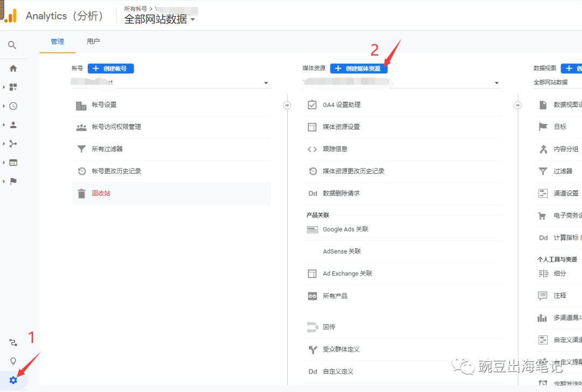Click the Behavior card icon in sidebar
Viewport: 582px width, 392px height.
(x=13, y=163)
